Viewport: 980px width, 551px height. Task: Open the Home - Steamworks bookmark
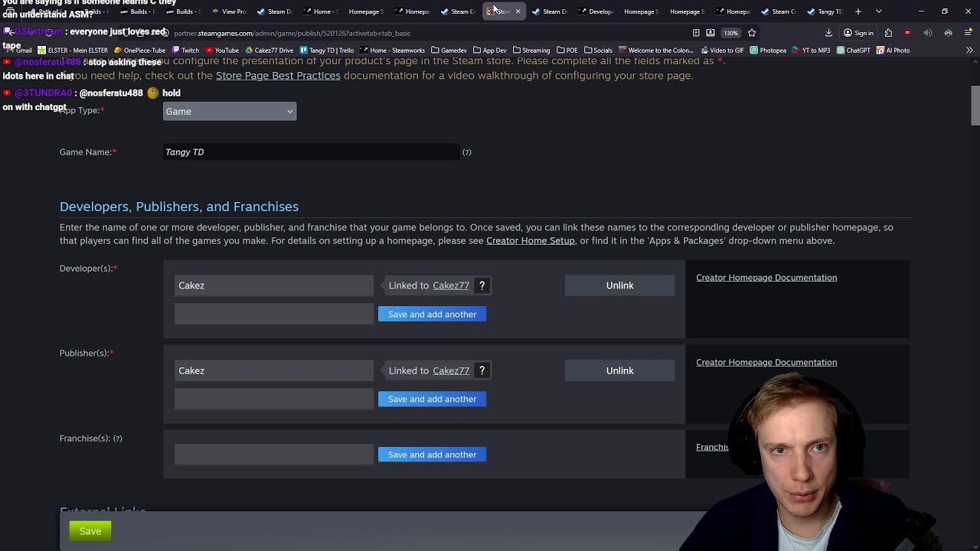click(392, 51)
